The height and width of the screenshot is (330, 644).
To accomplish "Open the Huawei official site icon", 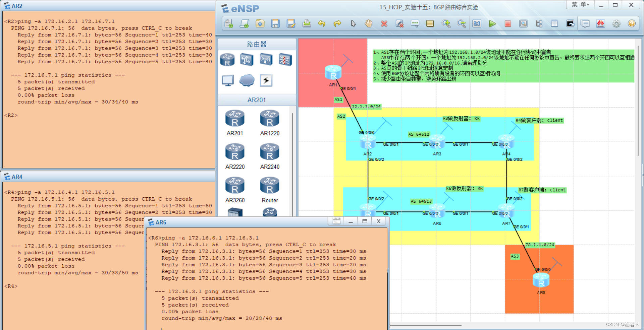I will click(x=600, y=23).
